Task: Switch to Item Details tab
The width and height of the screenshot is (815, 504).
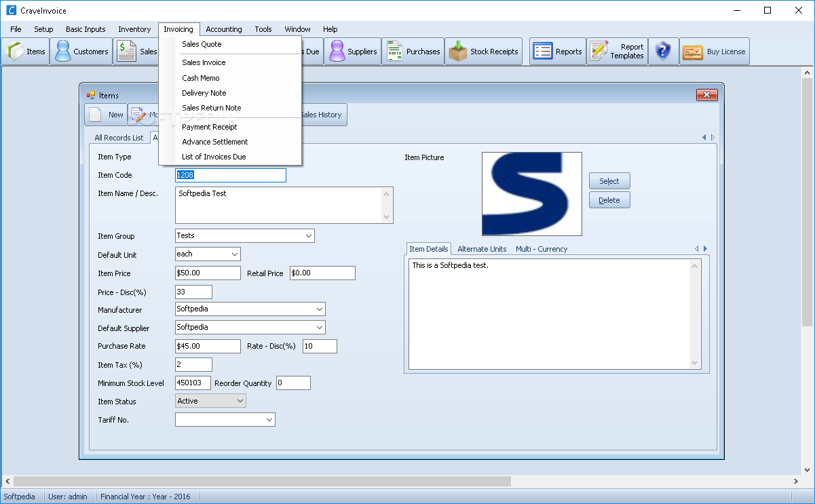Action: click(x=429, y=249)
